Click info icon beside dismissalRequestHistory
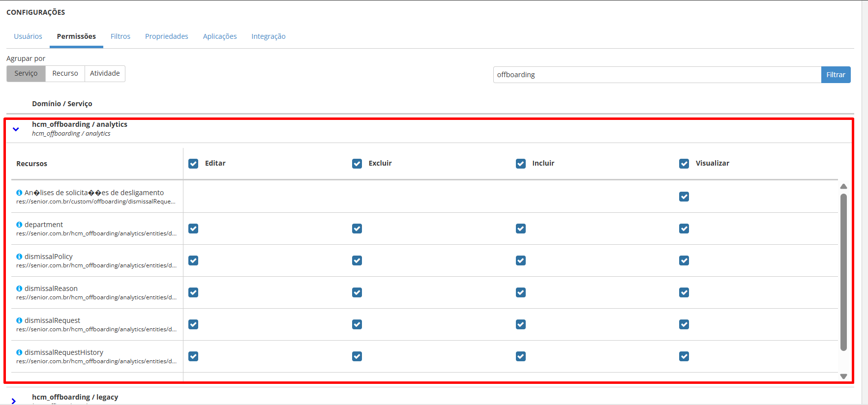This screenshot has height=405, width=868. 19,352
